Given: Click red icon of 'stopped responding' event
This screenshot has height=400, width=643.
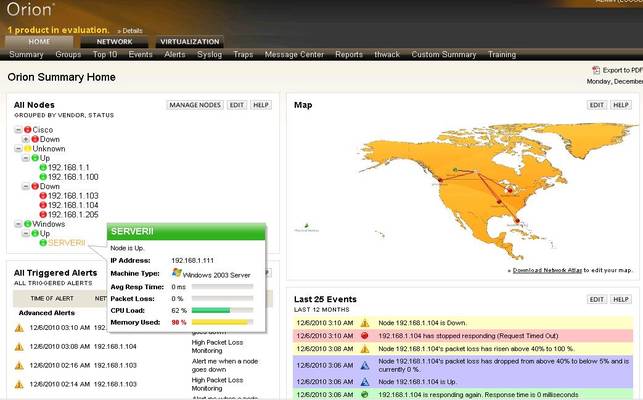Looking at the screenshot, I should 365,336.
